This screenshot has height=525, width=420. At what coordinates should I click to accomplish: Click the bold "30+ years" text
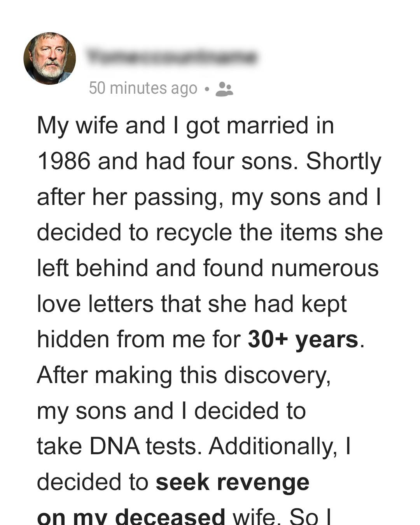(303, 339)
